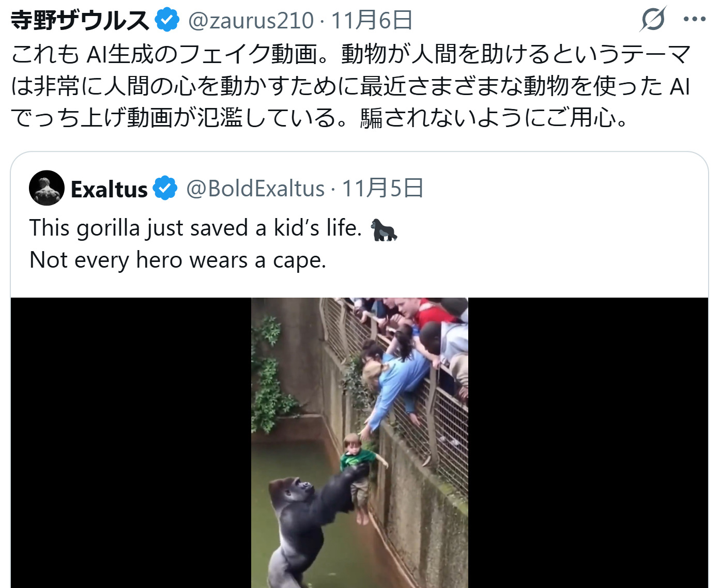The width and height of the screenshot is (721, 588).
Task: Click black letterbox area right of video
Action: 588,443
